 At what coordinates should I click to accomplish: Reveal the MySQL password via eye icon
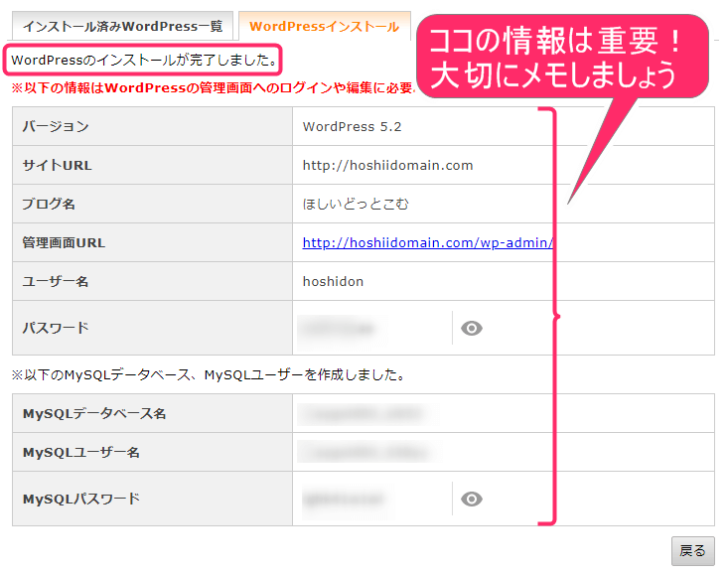coord(471,499)
